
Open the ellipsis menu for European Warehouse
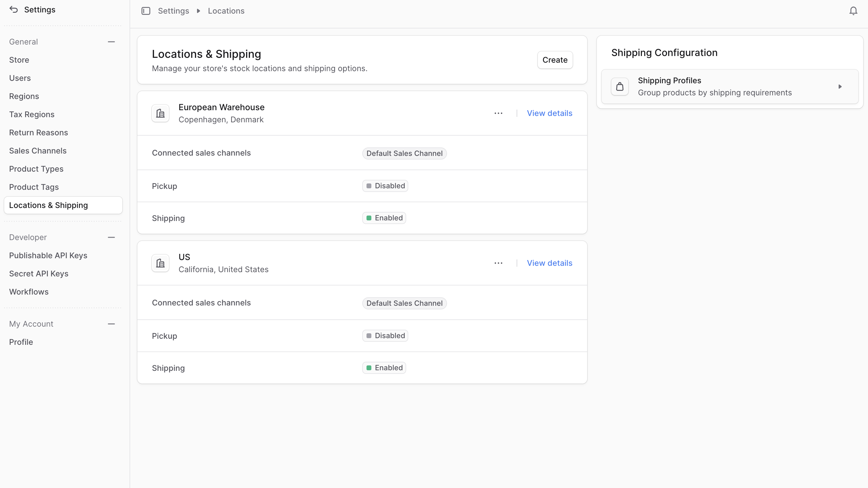498,113
